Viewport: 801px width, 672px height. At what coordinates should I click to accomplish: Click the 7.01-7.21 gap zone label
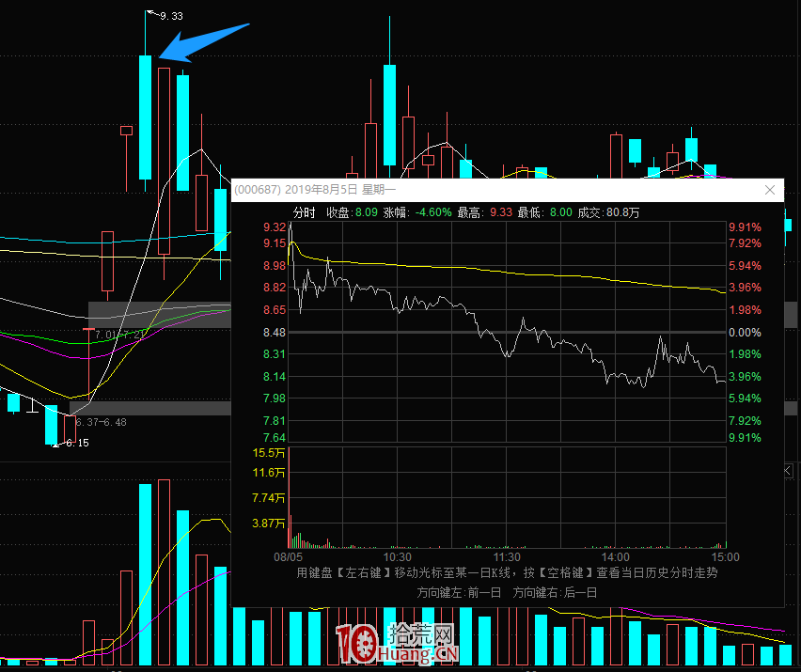[x=119, y=334]
